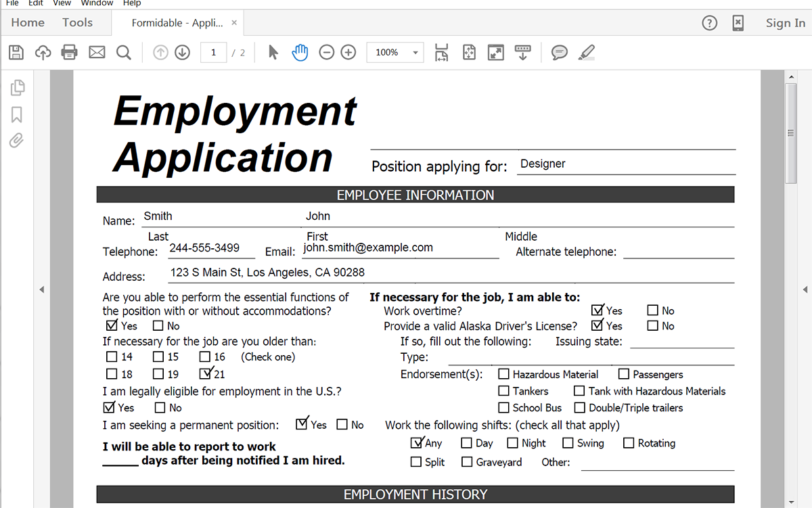The height and width of the screenshot is (508, 812).
Task: Uncheck the Any shift checkbox
Action: 418,443
